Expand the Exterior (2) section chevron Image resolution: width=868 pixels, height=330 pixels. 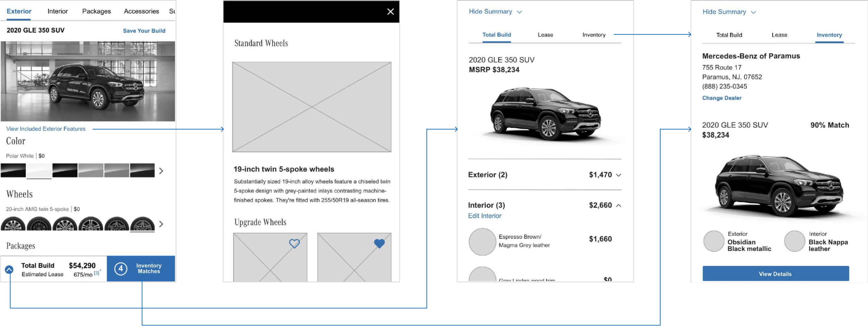pos(618,175)
